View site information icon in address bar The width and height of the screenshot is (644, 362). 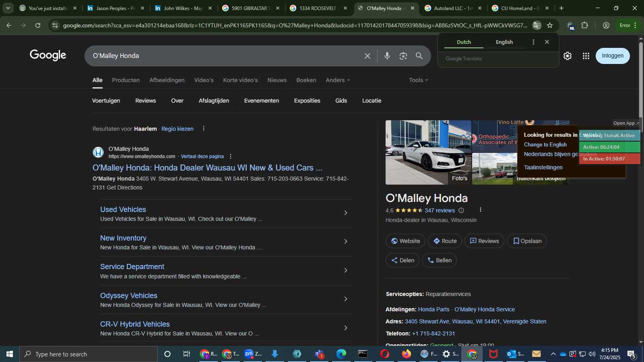[x=55, y=25]
